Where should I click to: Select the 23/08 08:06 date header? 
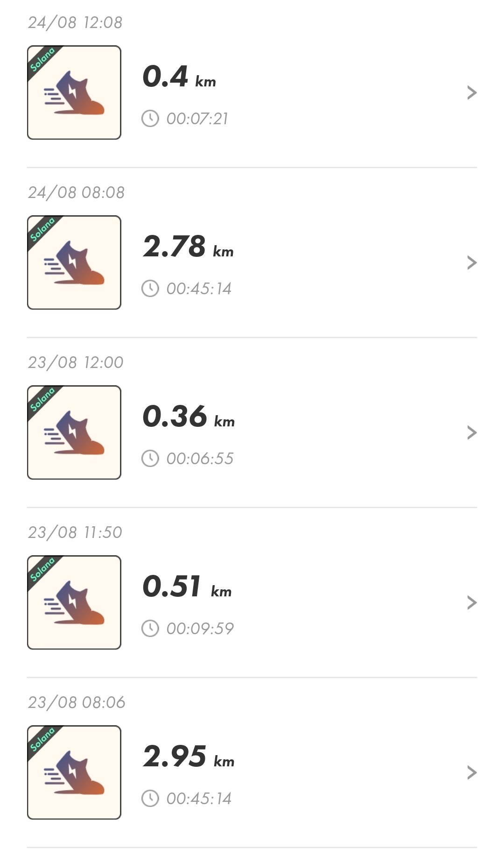point(77,702)
